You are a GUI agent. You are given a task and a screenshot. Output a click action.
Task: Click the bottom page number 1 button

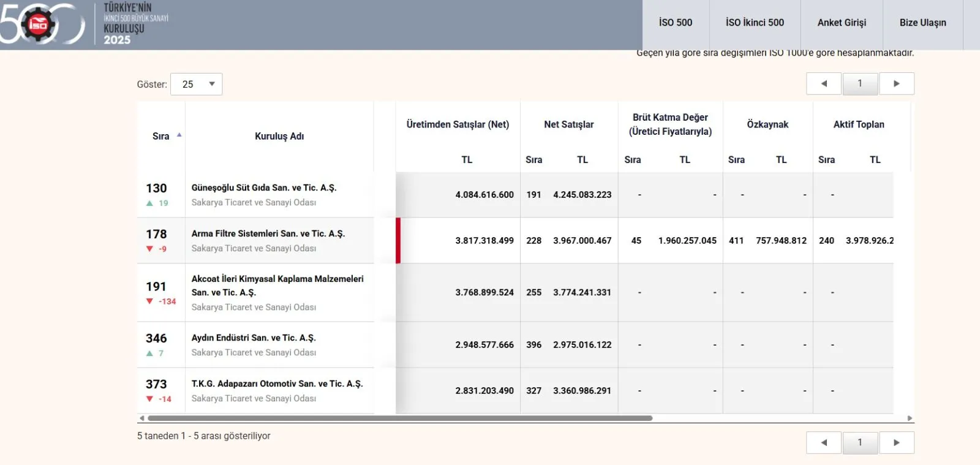coord(860,442)
